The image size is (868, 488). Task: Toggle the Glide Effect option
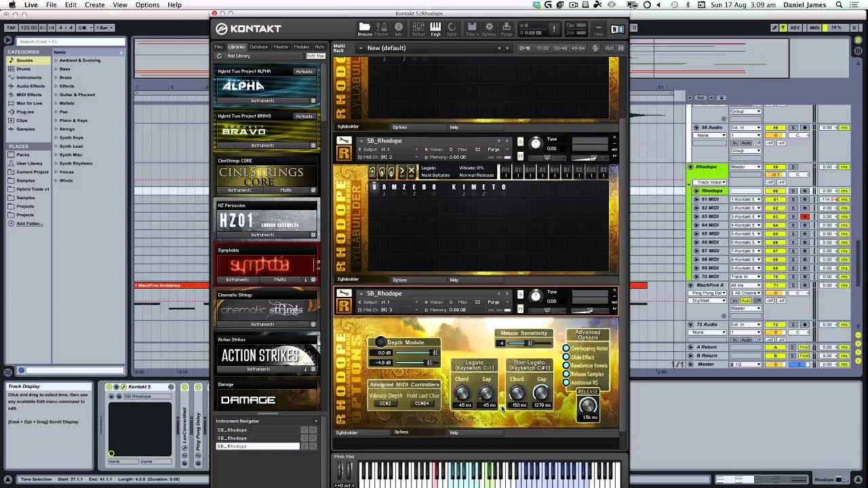(566, 357)
